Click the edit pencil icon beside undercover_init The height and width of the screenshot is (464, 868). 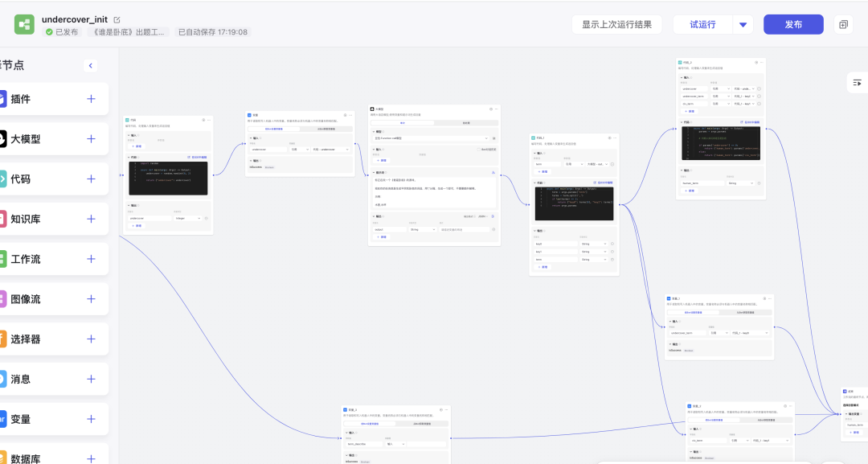117,19
